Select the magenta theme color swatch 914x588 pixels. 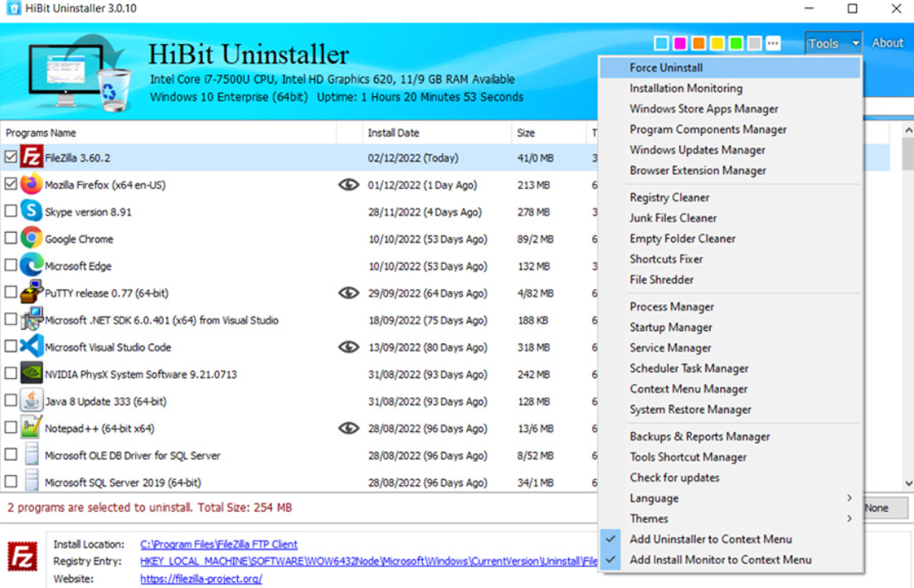tap(679, 43)
